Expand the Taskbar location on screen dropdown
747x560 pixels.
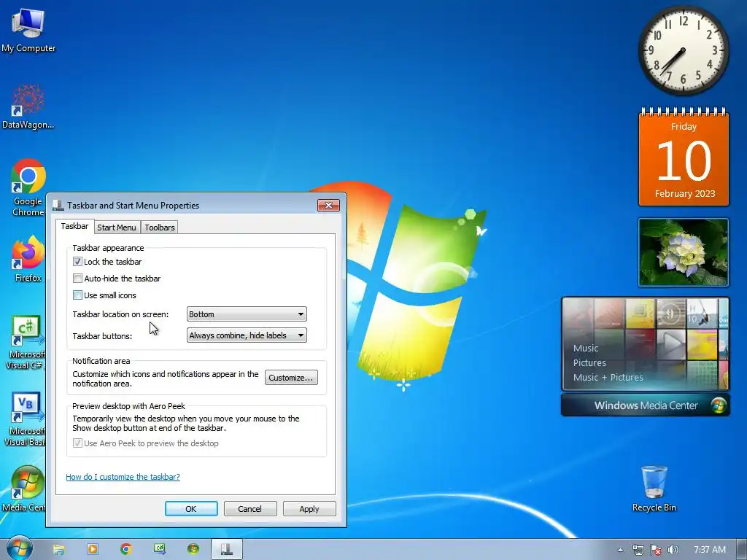[247, 314]
